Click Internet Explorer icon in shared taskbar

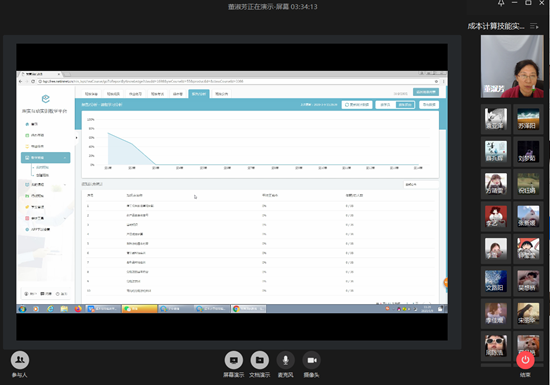click(x=50, y=309)
